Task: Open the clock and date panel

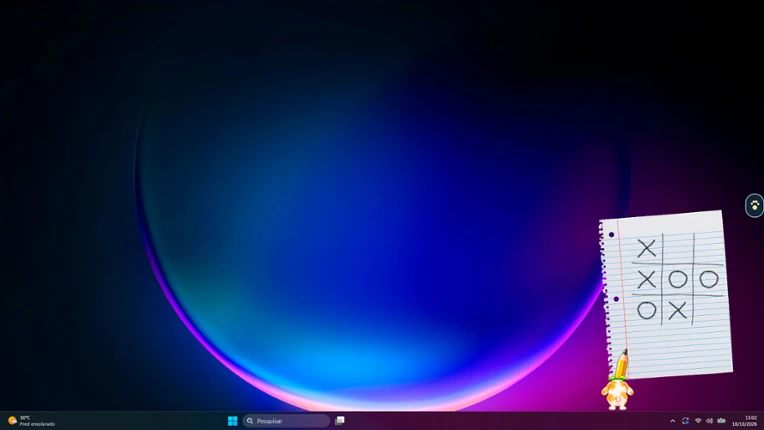Action: (x=745, y=421)
